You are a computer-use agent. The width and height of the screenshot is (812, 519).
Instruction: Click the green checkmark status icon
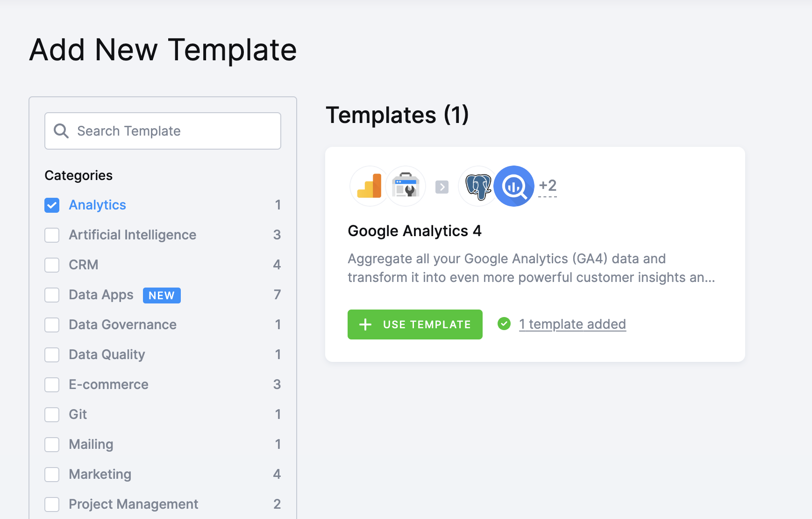pos(504,324)
